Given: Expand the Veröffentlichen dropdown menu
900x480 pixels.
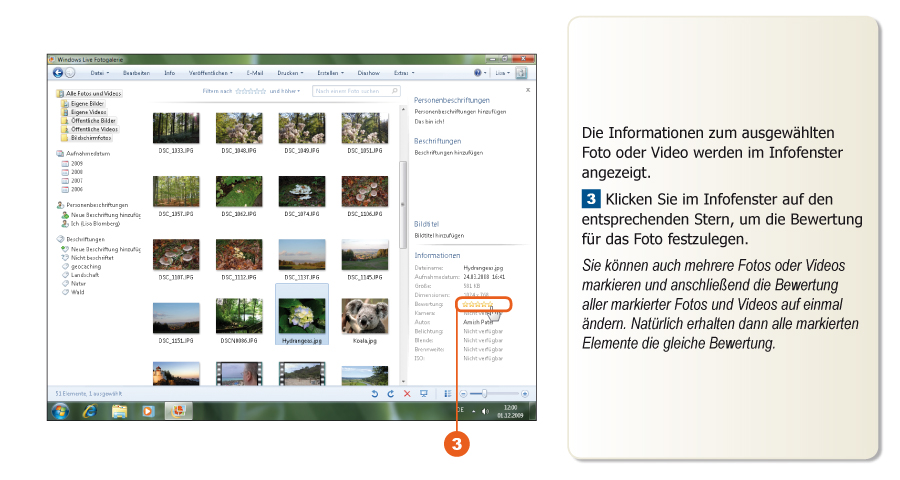Looking at the screenshot, I should 211,73.
